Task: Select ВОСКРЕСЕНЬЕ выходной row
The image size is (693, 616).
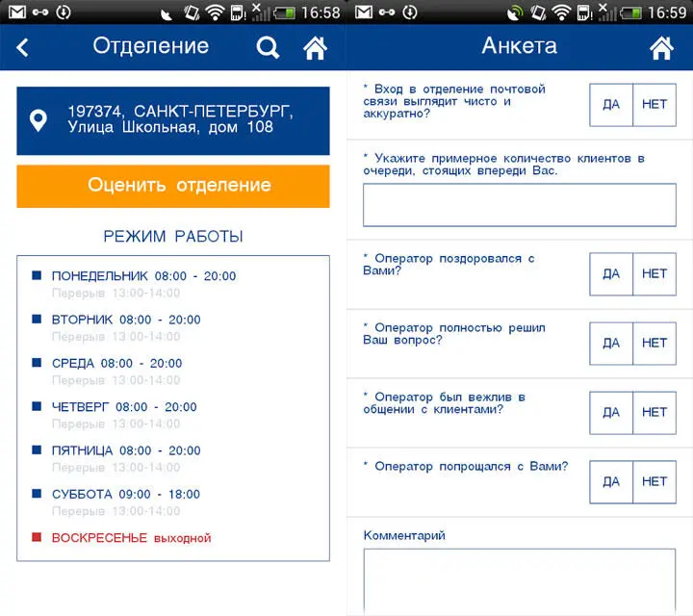Action: tap(121, 538)
